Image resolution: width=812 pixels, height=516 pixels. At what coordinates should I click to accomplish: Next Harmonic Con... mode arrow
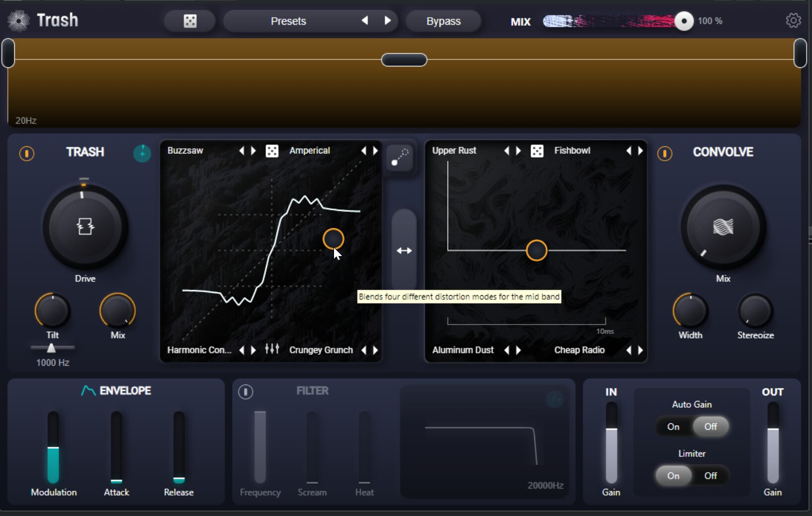tap(254, 350)
